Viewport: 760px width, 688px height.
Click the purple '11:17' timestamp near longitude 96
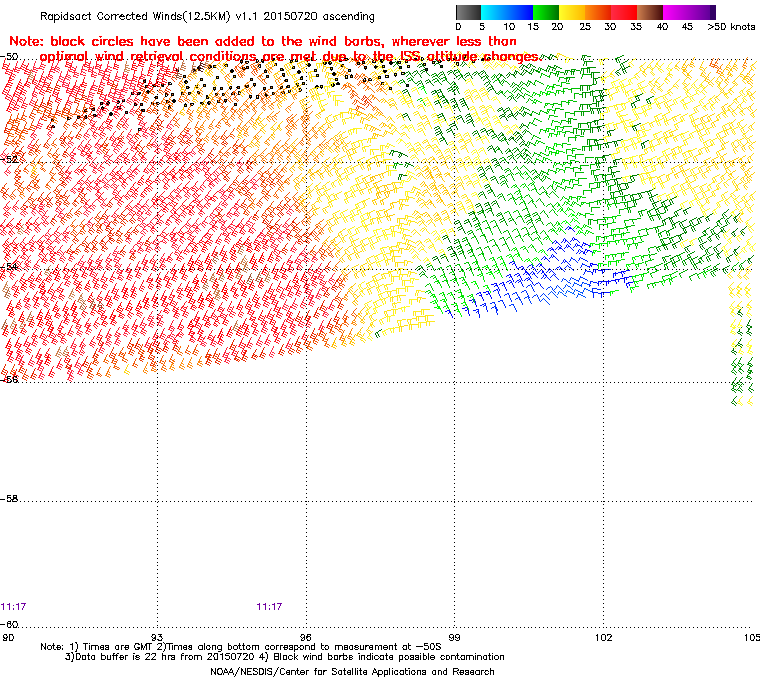point(269,607)
